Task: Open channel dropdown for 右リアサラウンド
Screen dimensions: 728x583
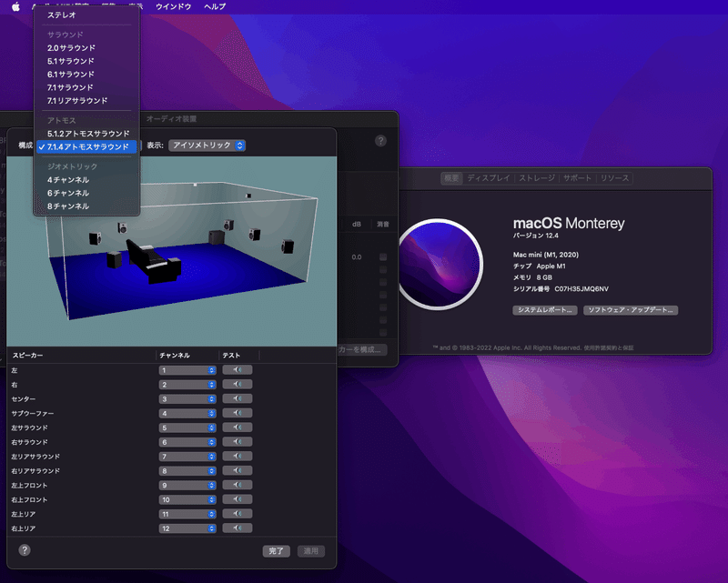Action: tap(187, 471)
